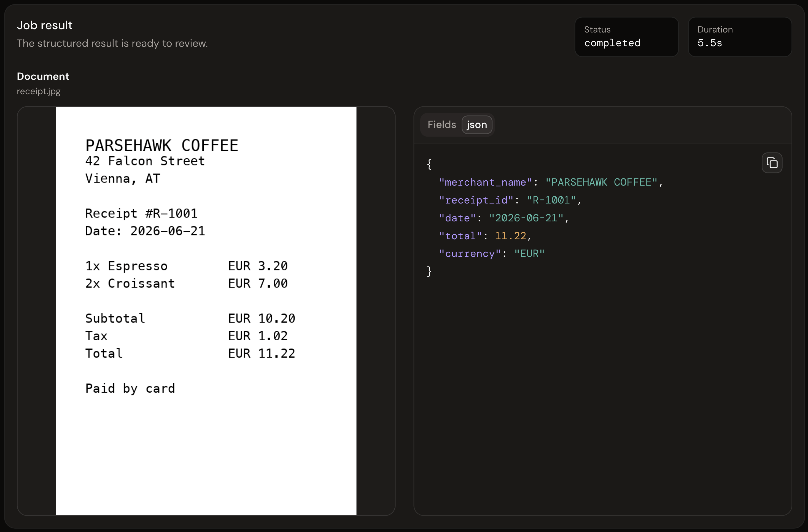
Task: Click the Receipt #R-1001 line on receipt
Action: coord(141,213)
